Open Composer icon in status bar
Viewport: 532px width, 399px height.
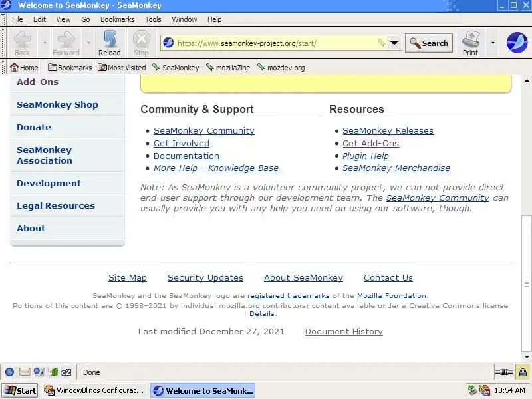39,372
